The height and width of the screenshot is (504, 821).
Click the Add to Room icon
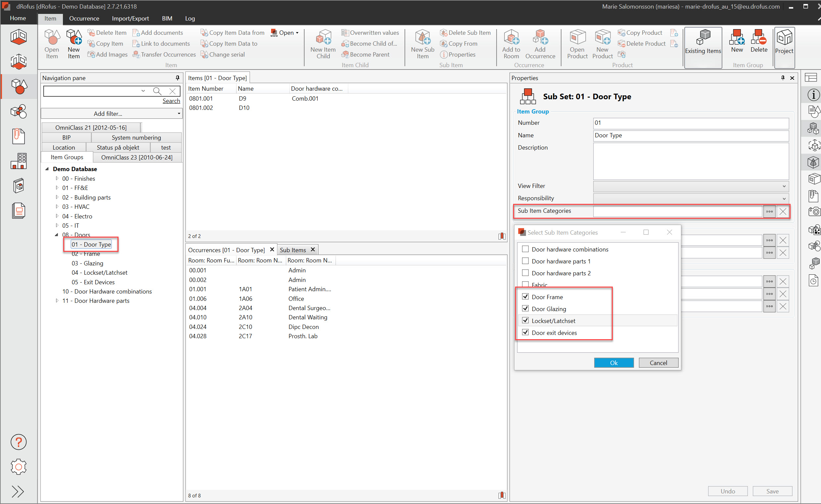click(x=511, y=44)
